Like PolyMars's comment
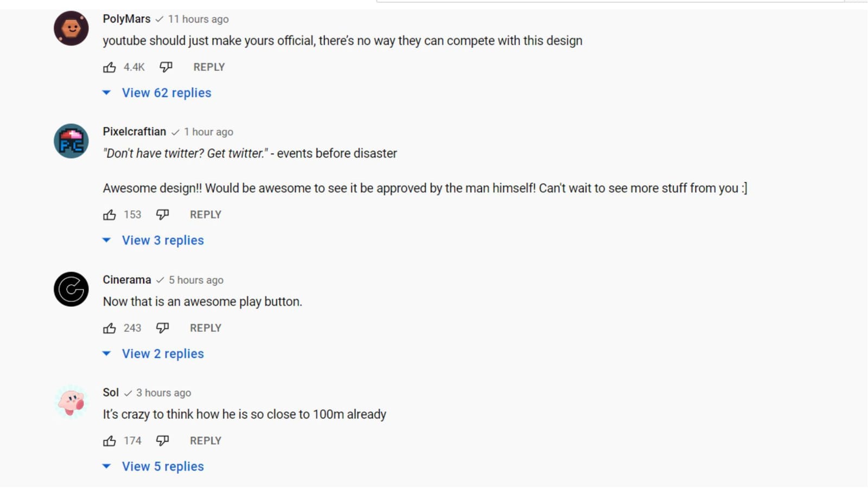Screen dimensions: 868x488 point(110,67)
